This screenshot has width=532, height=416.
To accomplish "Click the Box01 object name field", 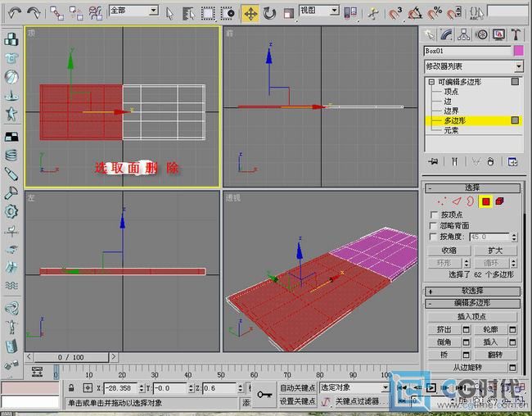I will tap(467, 51).
